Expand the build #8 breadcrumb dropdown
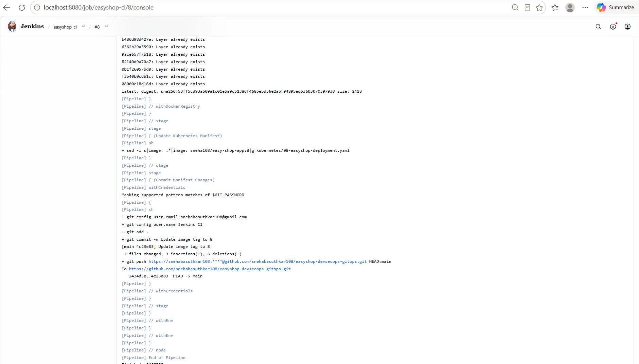The height and width of the screenshot is (364, 639). [x=106, y=26]
